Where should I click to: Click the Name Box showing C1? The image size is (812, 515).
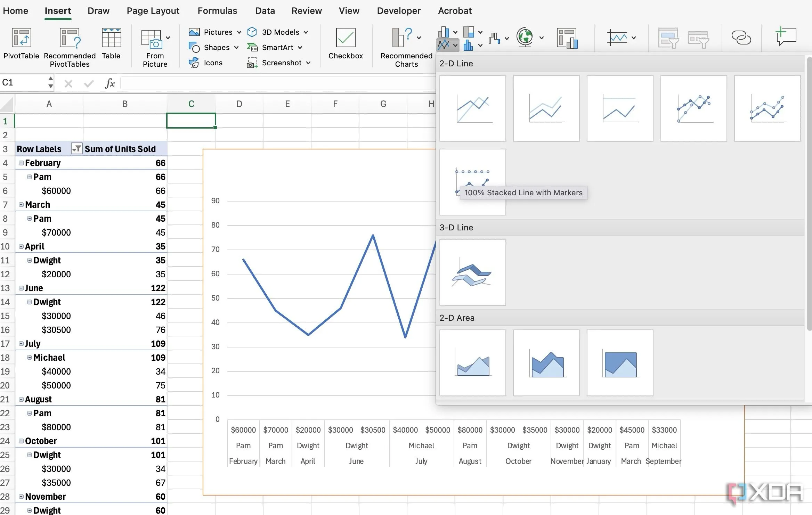coord(24,83)
